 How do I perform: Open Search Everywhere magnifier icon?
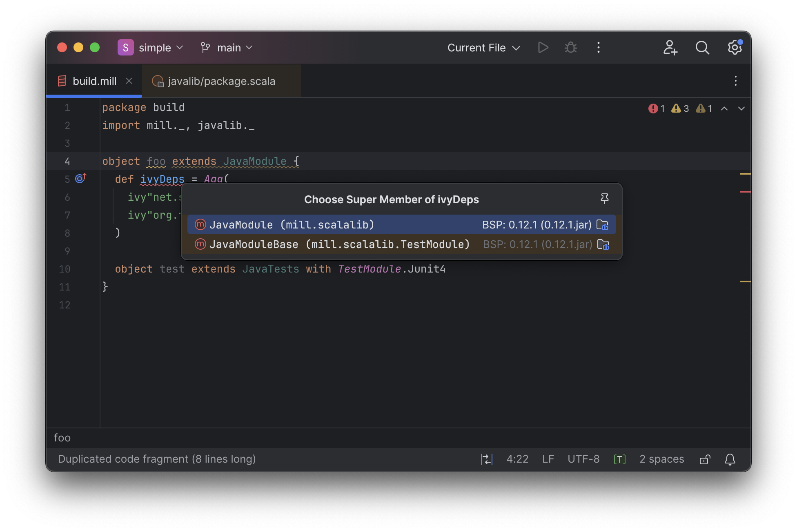[702, 48]
